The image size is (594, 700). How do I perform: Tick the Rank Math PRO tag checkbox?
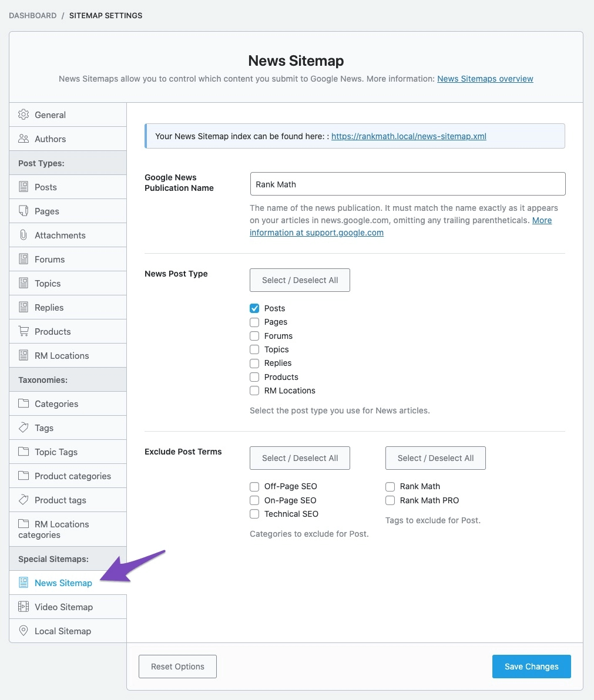[x=390, y=500]
